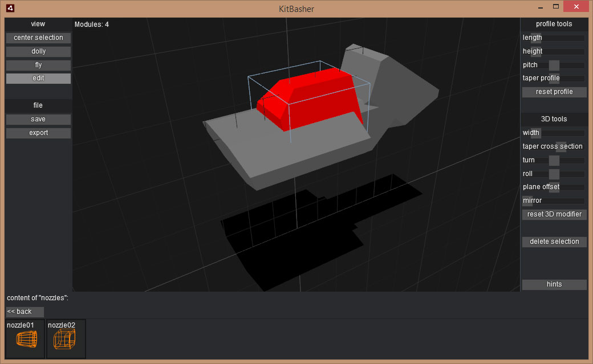Delete the selected module
This screenshot has height=364, width=593.
pyautogui.click(x=554, y=242)
